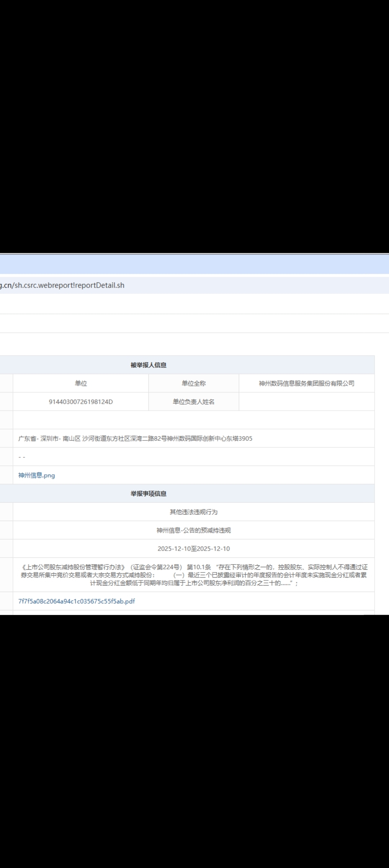The width and height of the screenshot is (389, 868).
Task: Click the 被举报人信息 section header
Action: click(x=148, y=365)
